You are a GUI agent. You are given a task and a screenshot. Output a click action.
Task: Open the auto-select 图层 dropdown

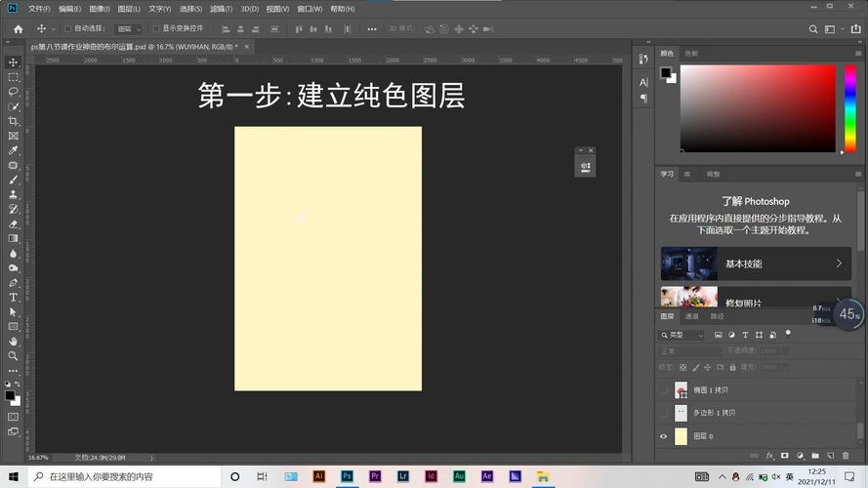pyautogui.click(x=129, y=28)
